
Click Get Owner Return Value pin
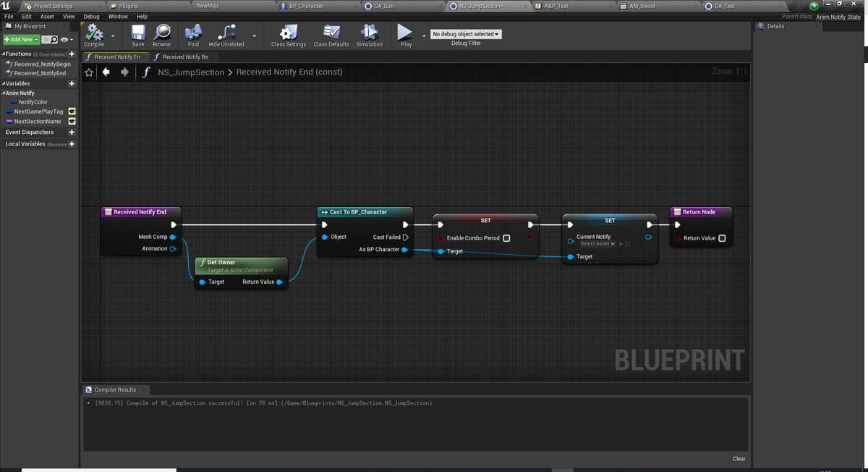[279, 282]
